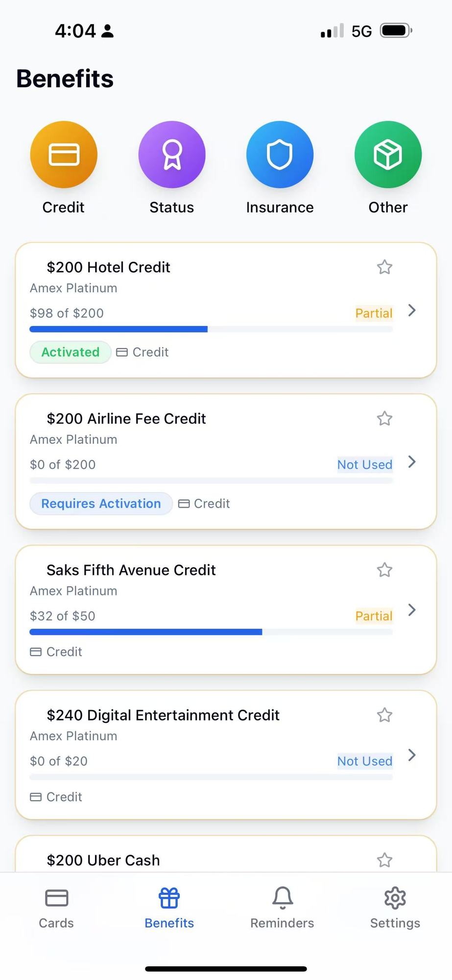Star the $200 Uber Cash benefit

tap(384, 860)
